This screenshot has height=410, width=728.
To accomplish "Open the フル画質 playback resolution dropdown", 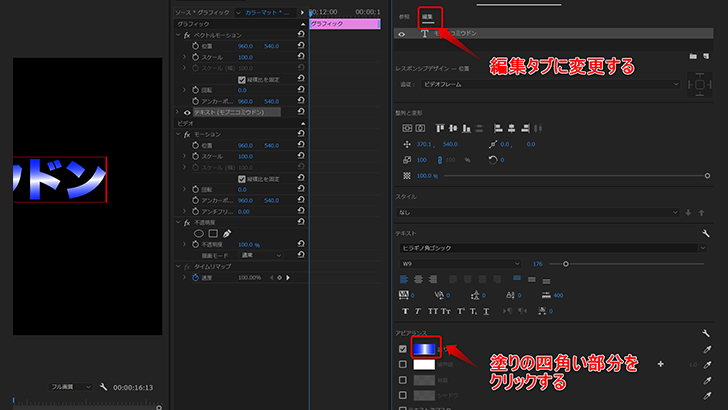I will click(71, 387).
